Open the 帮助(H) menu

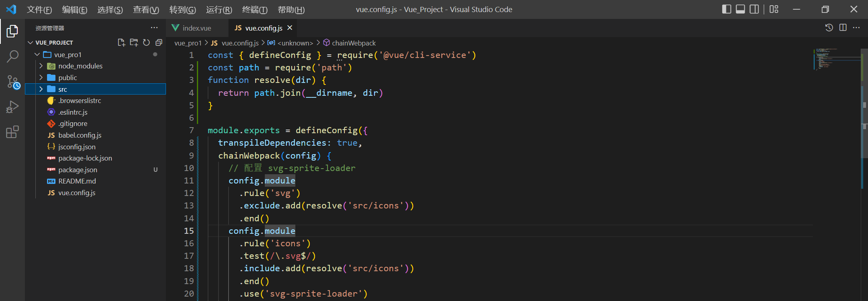tap(291, 10)
